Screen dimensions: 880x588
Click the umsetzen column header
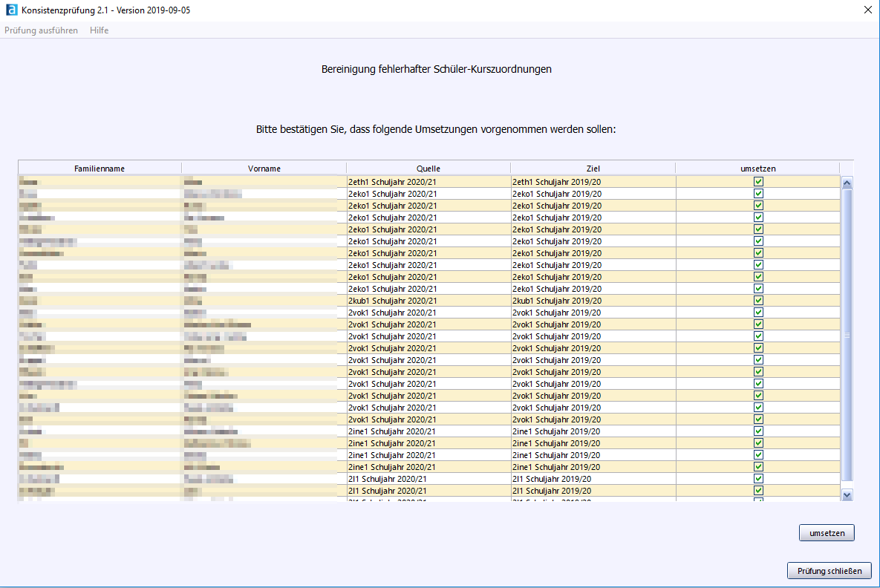tap(757, 169)
